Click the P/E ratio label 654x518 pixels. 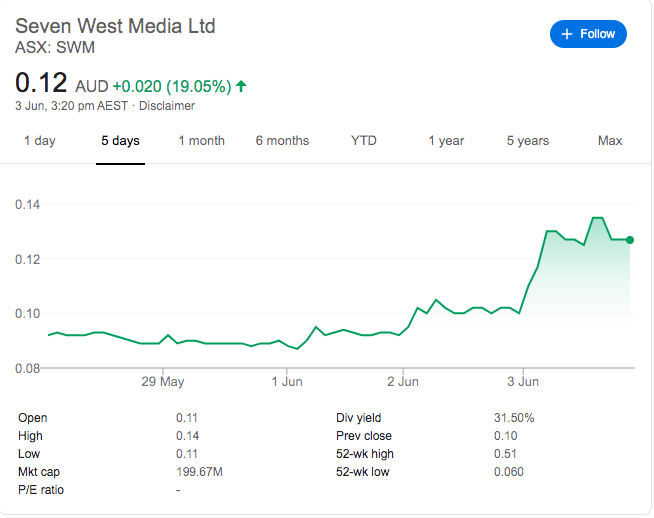click(x=41, y=490)
